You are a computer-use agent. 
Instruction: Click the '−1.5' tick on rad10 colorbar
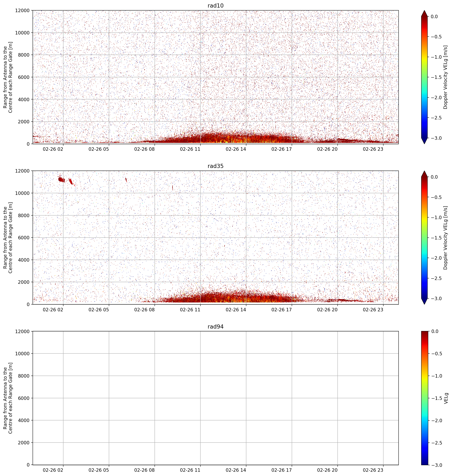point(436,77)
